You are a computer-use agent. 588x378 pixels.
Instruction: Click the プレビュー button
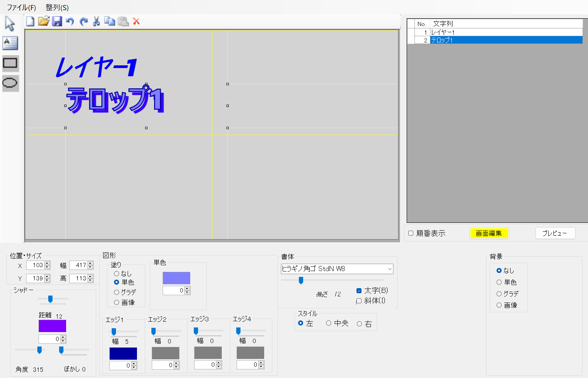click(x=555, y=233)
